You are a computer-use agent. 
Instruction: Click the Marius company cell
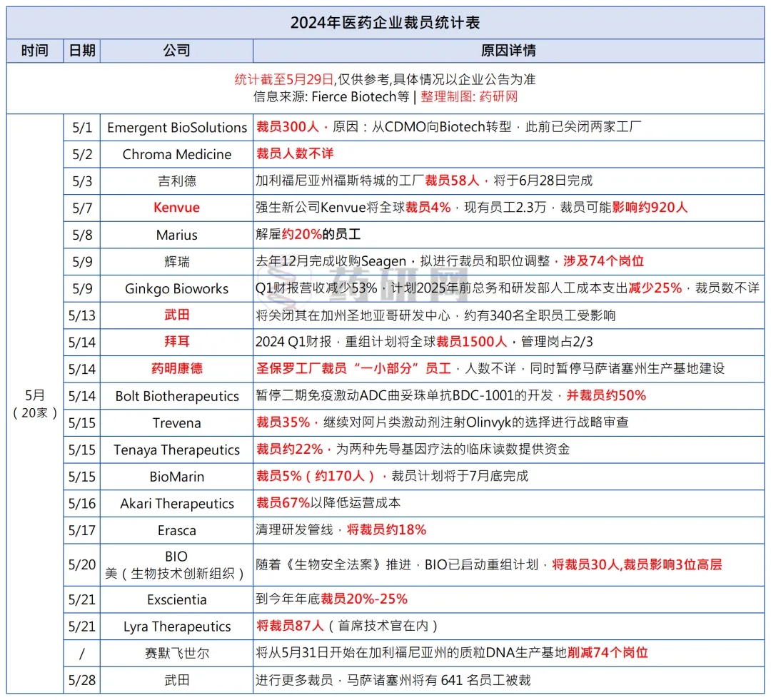click(176, 235)
